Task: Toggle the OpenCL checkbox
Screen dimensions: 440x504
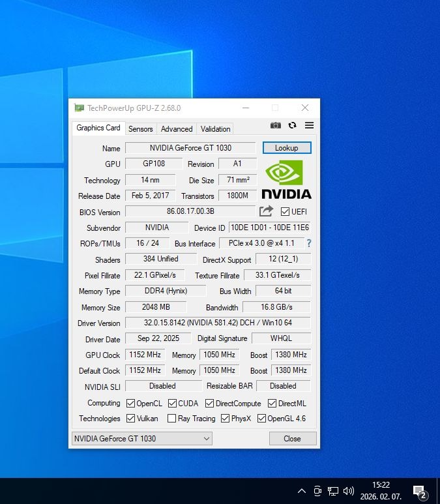Action: click(x=130, y=403)
